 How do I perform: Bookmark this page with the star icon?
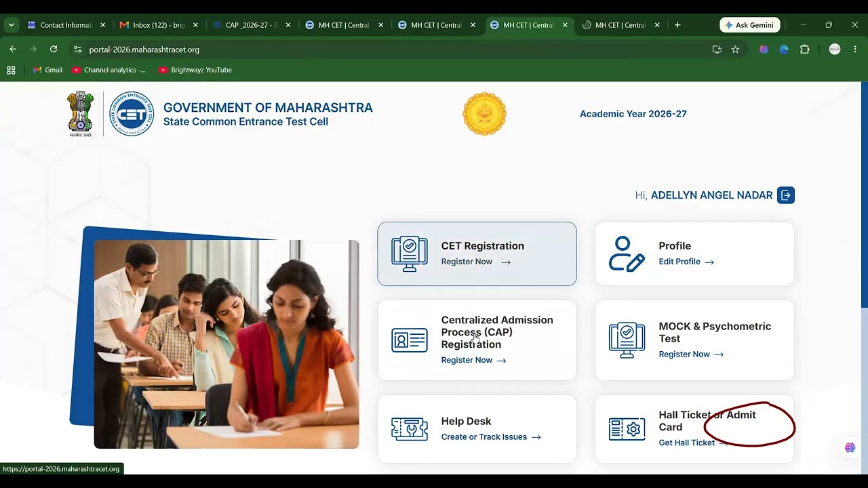[735, 49]
